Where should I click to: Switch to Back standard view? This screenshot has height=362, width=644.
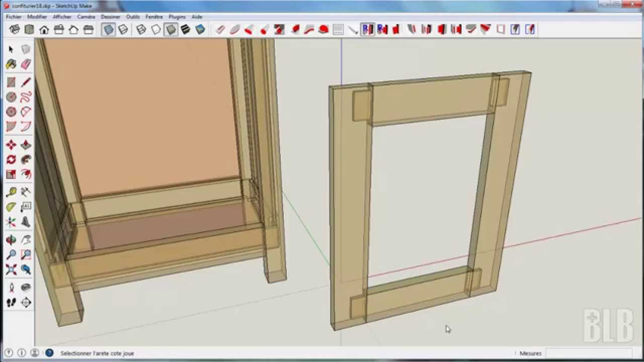point(73,30)
